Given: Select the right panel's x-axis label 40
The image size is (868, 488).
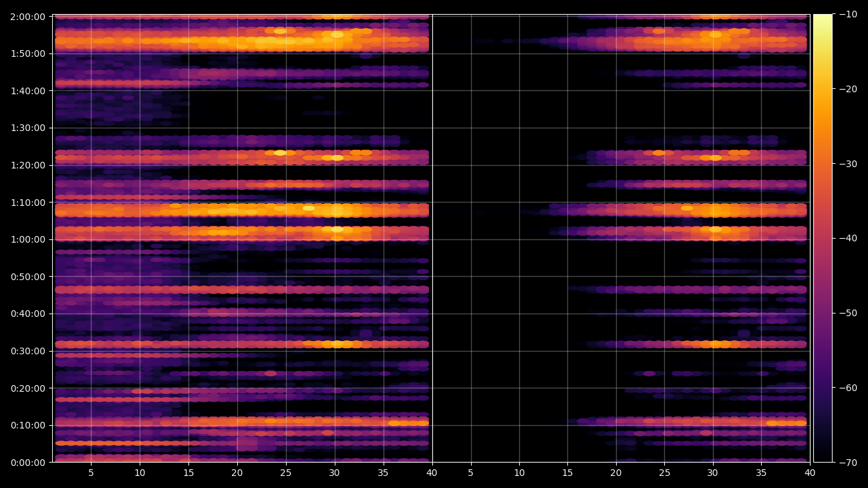Looking at the screenshot, I should (810, 473).
